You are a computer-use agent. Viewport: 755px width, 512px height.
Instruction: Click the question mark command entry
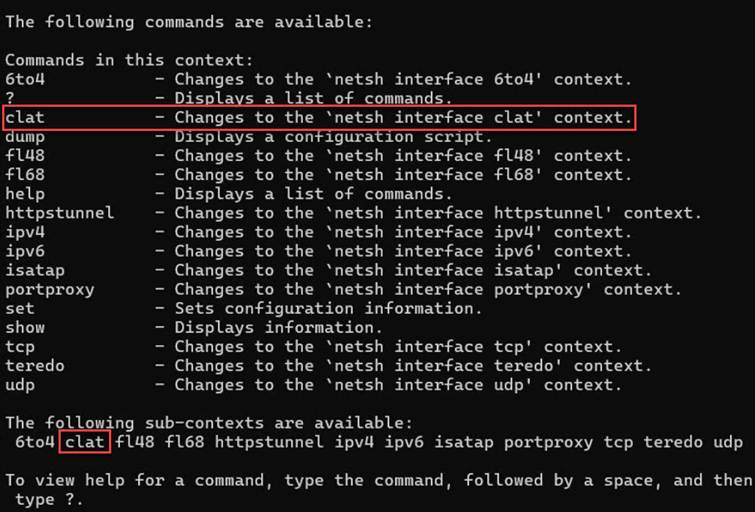[10, 98]
